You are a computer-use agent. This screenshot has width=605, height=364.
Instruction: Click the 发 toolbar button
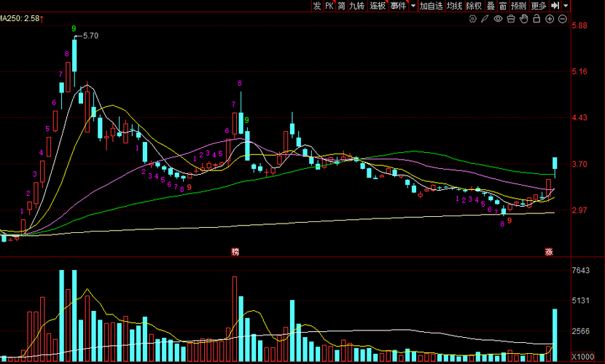point(317,6)
